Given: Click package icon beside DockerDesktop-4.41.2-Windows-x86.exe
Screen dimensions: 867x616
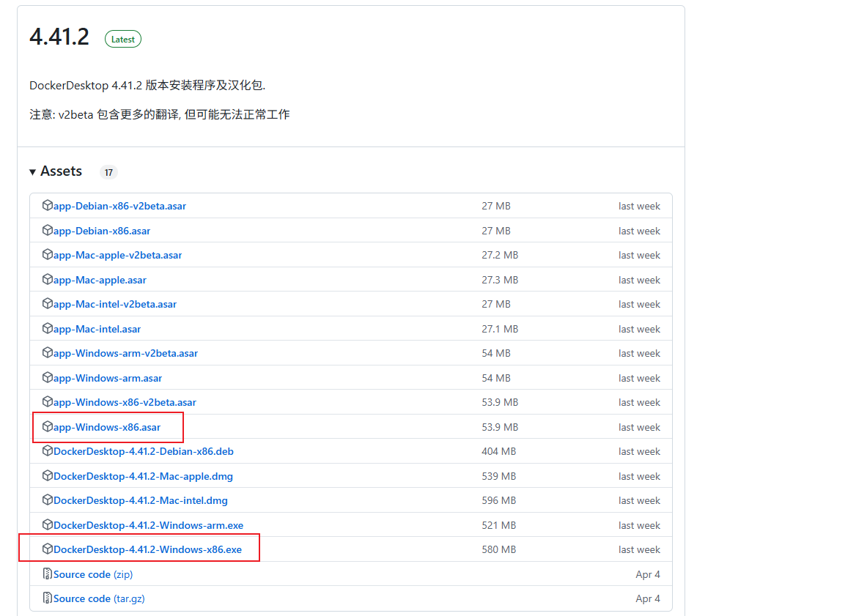Looking at the screenshot, I should coord(48,549).
